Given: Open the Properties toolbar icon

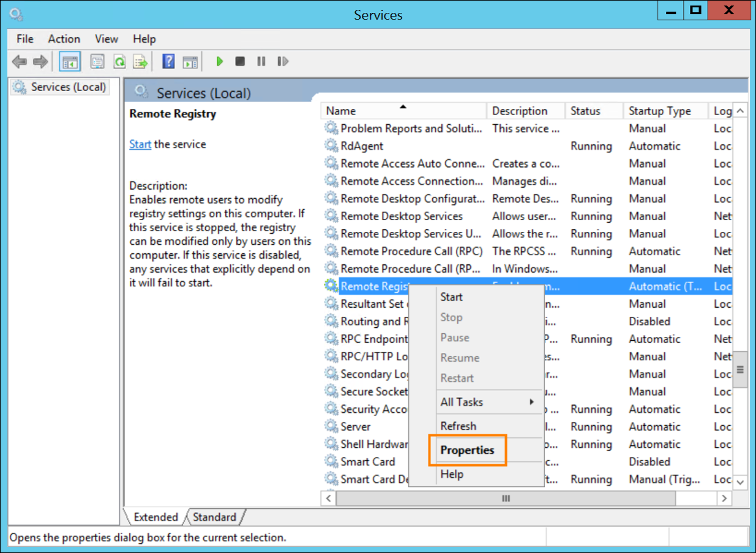Looking at the screenshot, I should (97, 61).
